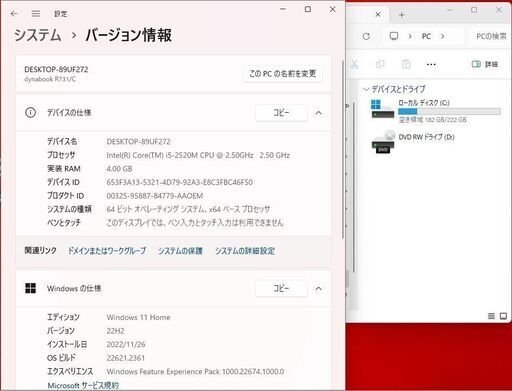Screen dimensions: 512x391
Task: Click the 空き領域 182 GB/222 GB text
Action: pos(433,120)
